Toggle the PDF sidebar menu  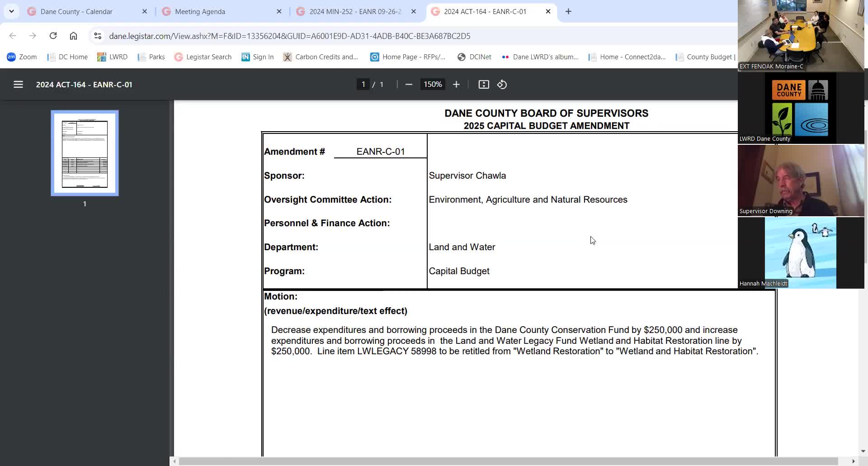[x=18, y=85]
